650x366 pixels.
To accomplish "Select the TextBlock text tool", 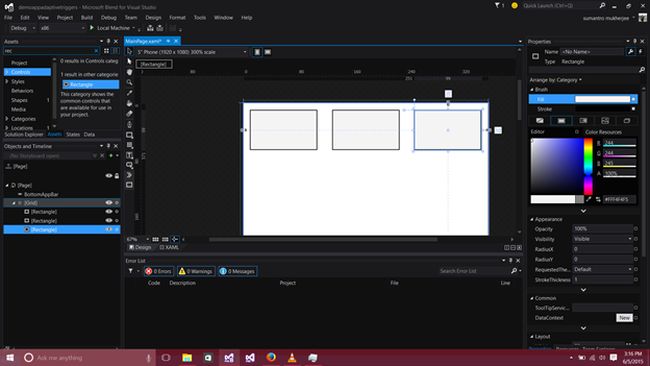I will pyautogui.click(x=129, y=155).
